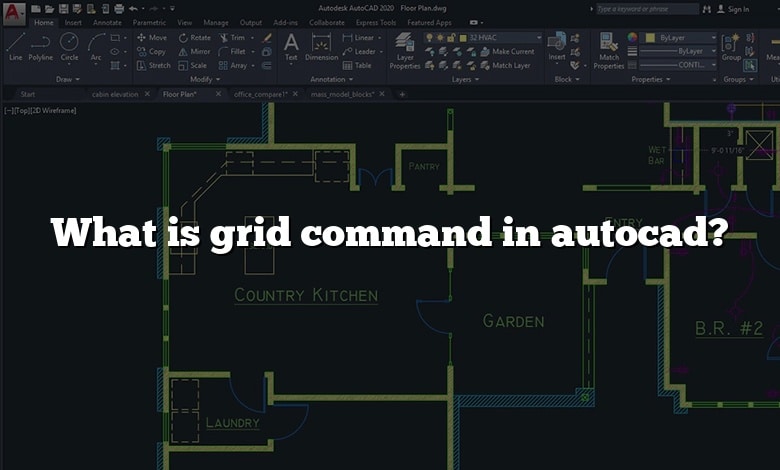
Task: Select the Line tool
Action: pyautogui.click(x=15, y=47)
